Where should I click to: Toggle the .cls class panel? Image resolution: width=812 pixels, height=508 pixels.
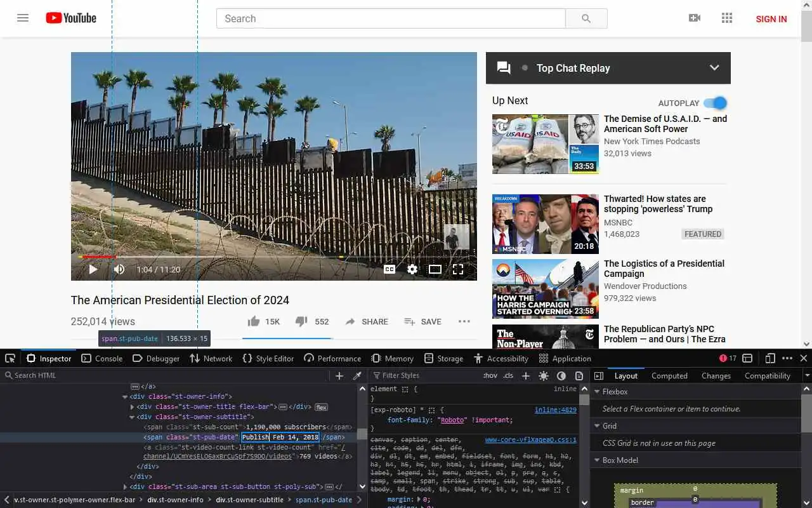pos(508,375)
